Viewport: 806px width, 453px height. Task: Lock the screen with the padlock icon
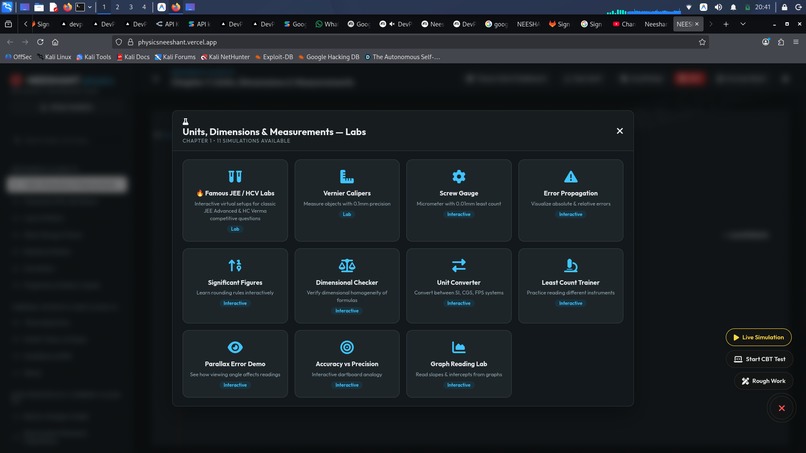(x=784, y=7)
